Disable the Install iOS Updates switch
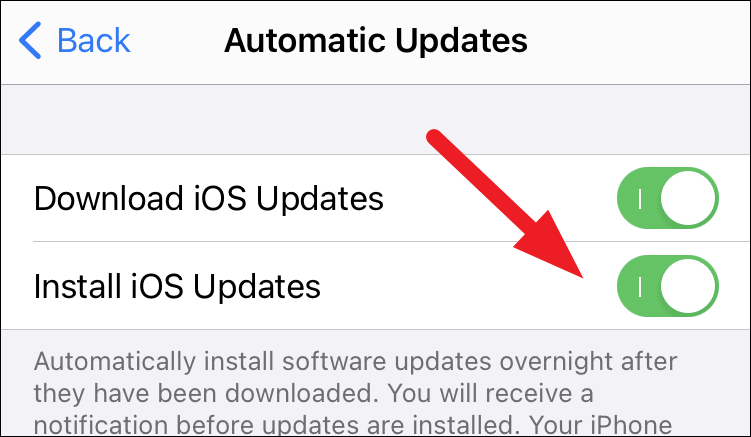This screenshot has width=751, height=437. [x=668, y=286]
